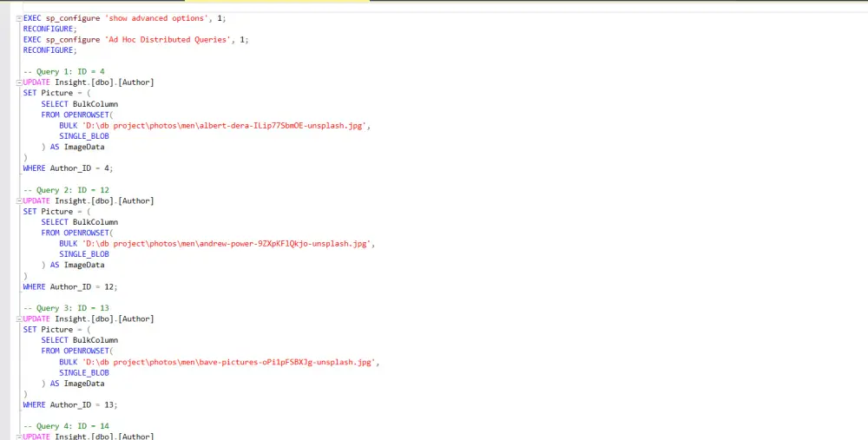Screen dimensions: 868x440
Task: Click RECONFIGURE after the 'show advanced options' line
Action: (49, 29)
